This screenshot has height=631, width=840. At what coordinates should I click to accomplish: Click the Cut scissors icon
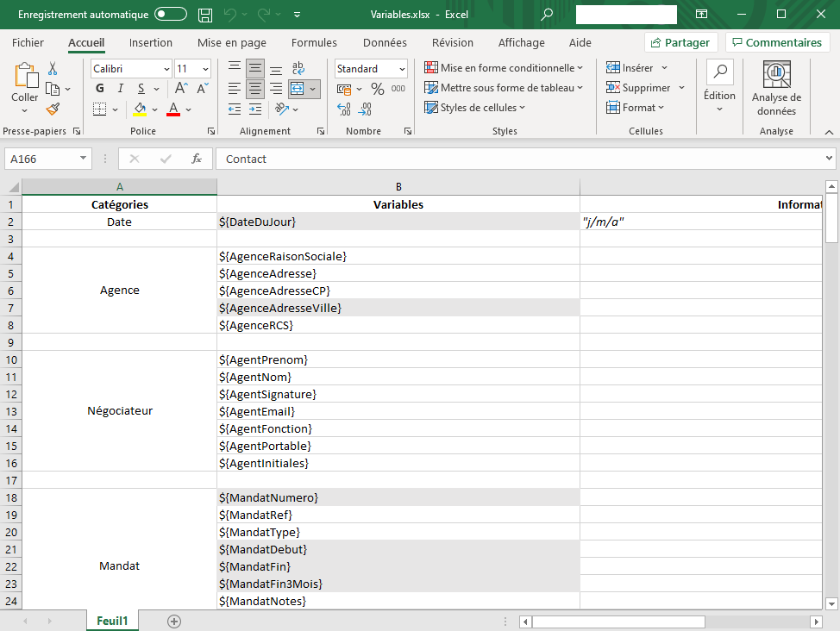pos(53,69)
